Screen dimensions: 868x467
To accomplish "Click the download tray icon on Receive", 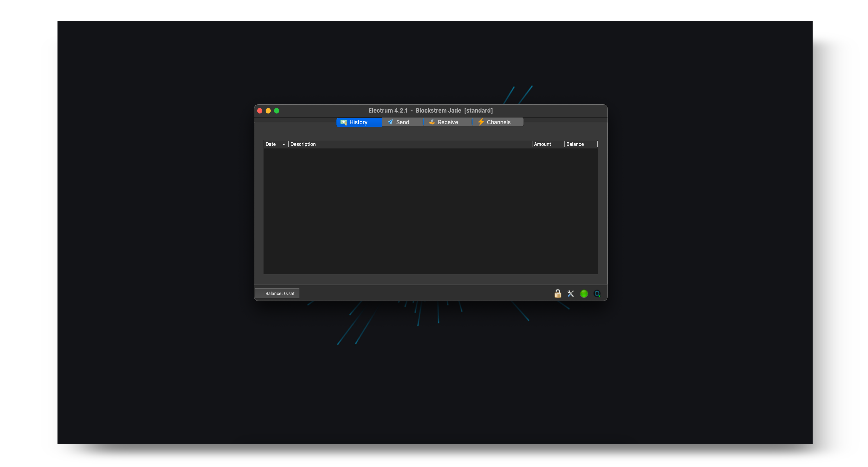I will pyautogui.click(x=432, y=122).
